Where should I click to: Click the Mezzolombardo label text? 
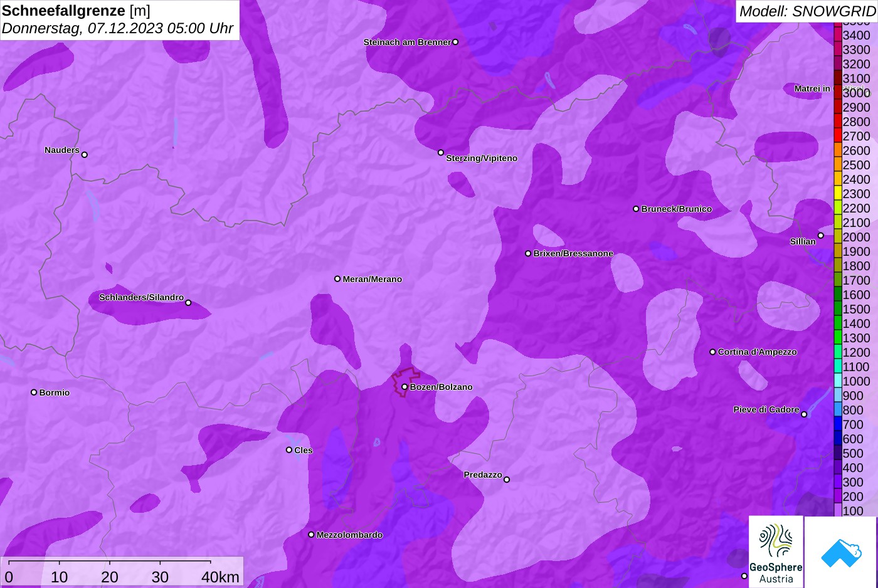(349, 535)
